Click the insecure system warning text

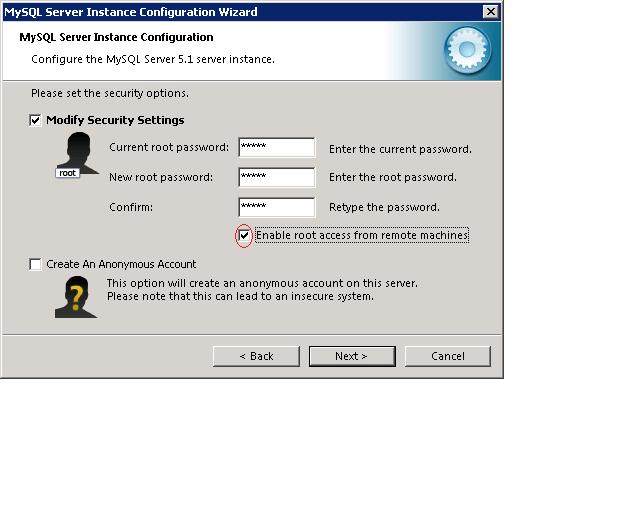pos(240,296)
